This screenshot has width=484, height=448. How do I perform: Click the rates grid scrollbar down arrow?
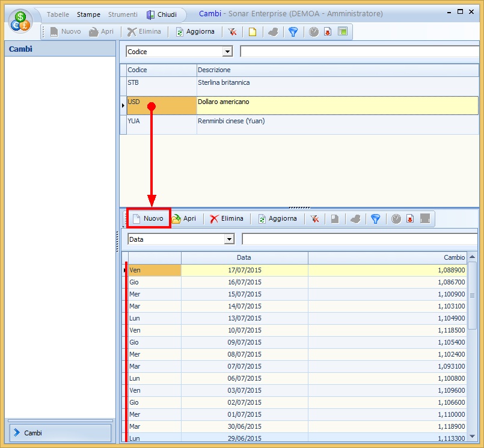(x=472, y=436)
